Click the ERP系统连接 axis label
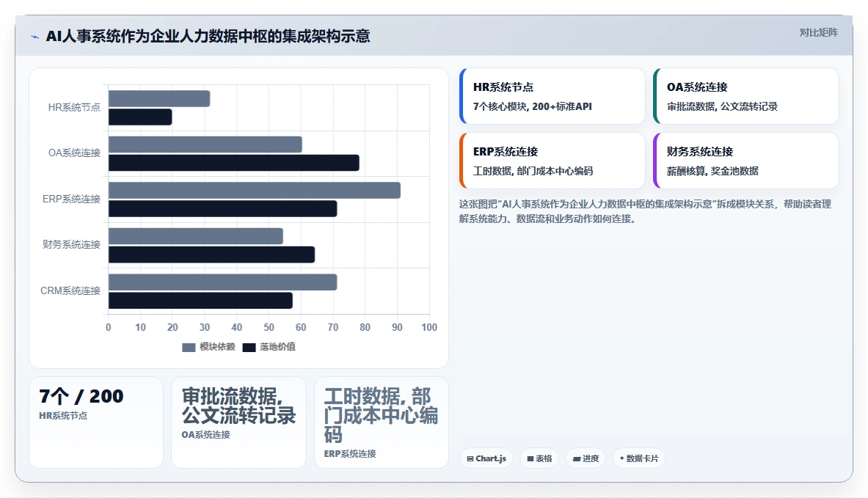Screen dimensions: 868x498 pos(71,199)
